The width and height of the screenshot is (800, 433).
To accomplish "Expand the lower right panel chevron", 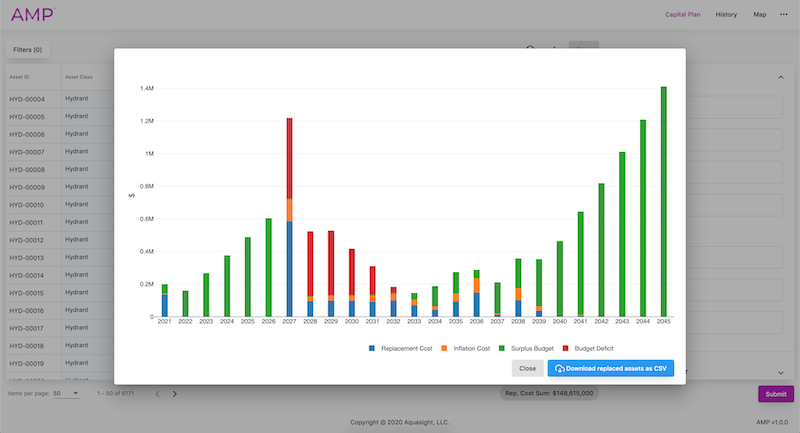I will click(x=779, y=372).
